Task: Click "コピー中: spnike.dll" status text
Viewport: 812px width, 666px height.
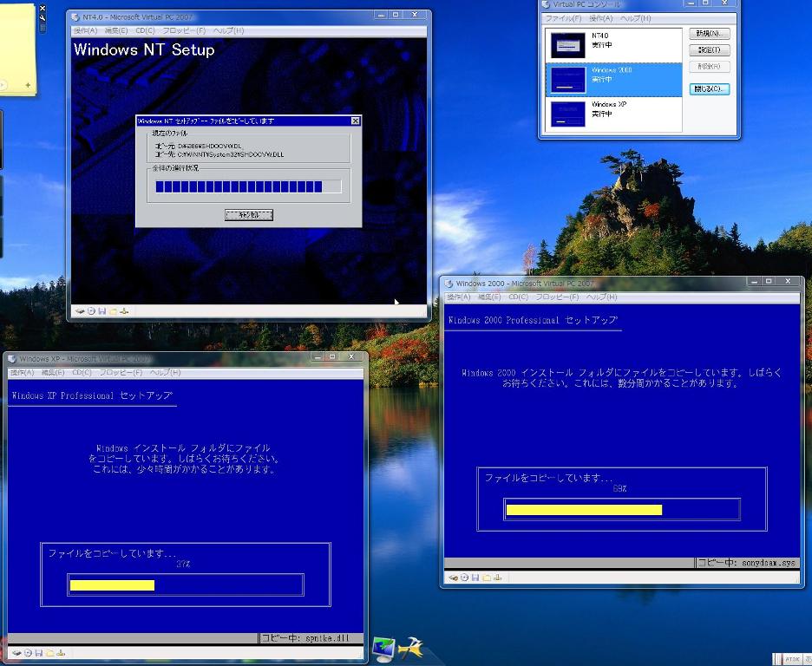Action: (305, 638)
